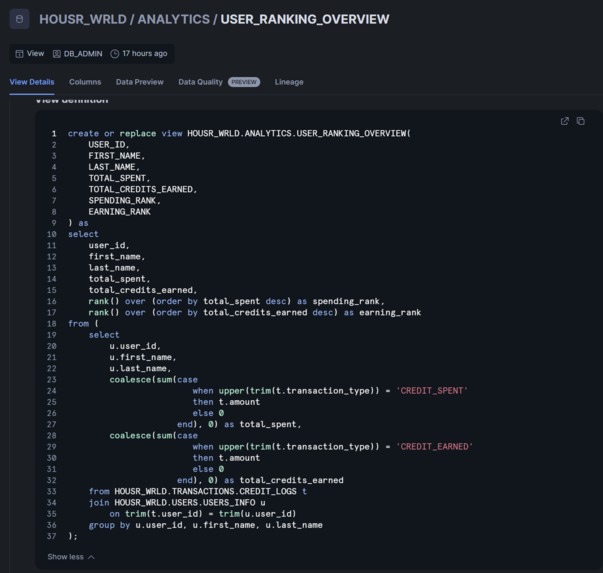Open the Data Preview tab
Image resolution: width=603 pixels, height=573 pixels.
tap(140, 82)
